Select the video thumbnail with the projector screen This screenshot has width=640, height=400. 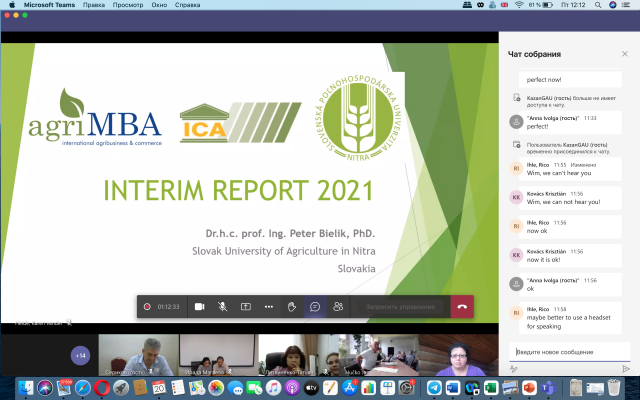tap(218, 355)
